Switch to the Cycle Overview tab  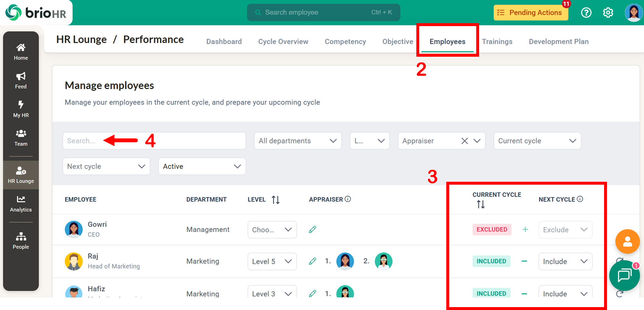click(283, 42)
